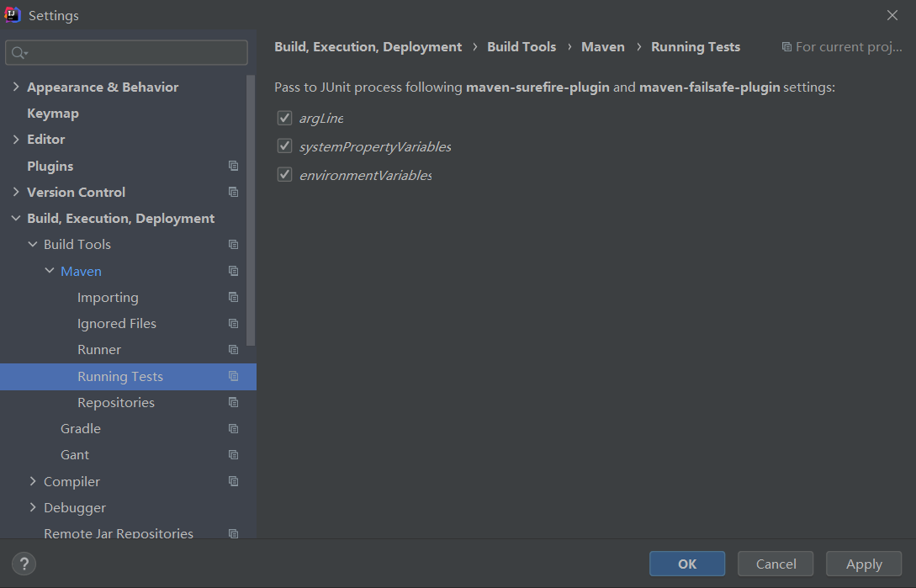Screen dimensions: 916x588
Task: Click project-level icon beside Importing
Action: (234, 298)
